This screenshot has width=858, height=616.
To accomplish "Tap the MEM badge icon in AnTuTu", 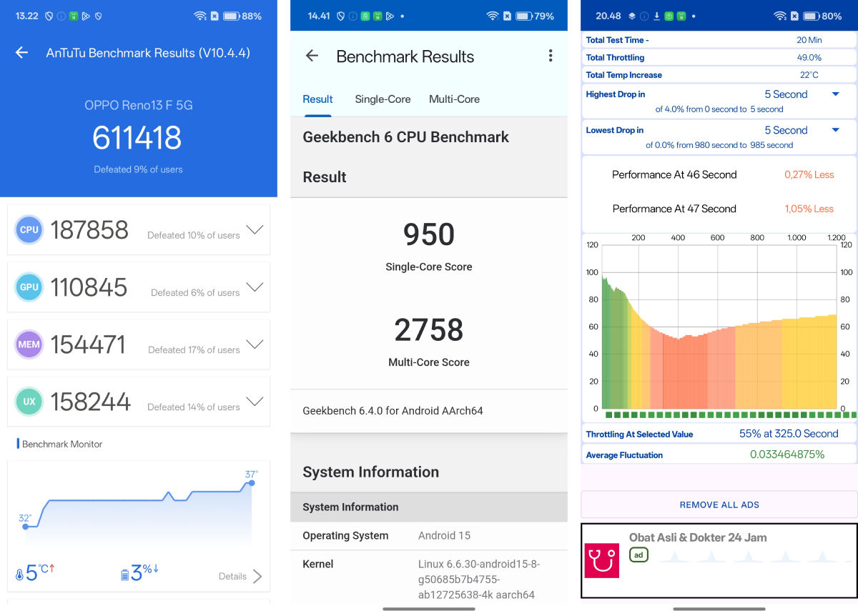I will pos(29,344).
